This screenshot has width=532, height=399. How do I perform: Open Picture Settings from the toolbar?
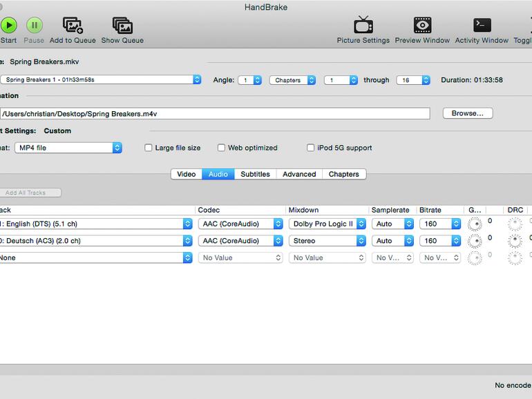(363, 26)
